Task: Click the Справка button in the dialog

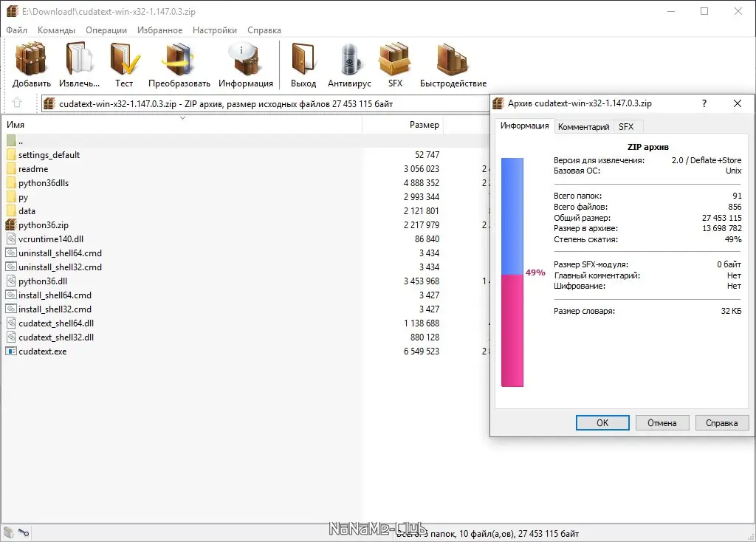Action: [722, 422]
